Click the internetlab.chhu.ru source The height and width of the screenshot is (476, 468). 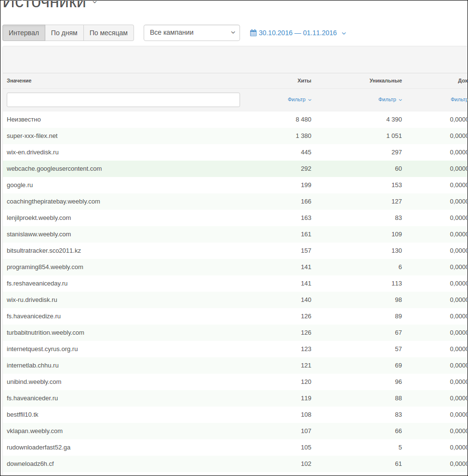[x=32, y=366]
